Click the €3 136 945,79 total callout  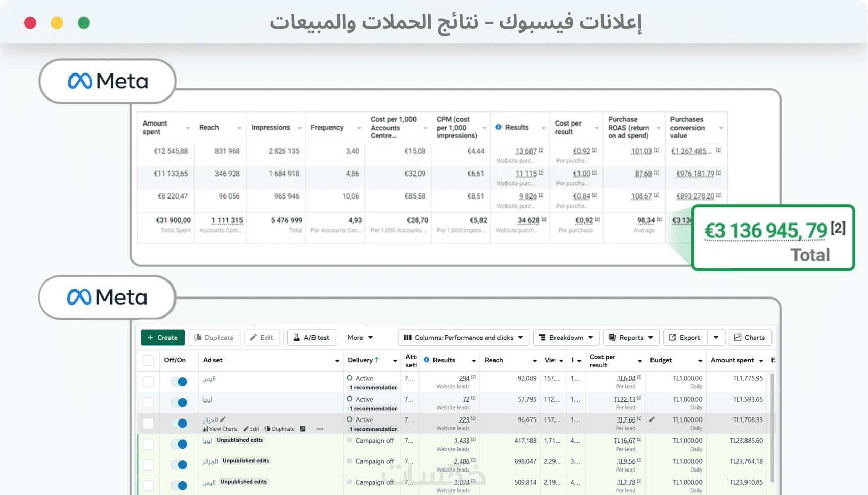click(773, 238)
